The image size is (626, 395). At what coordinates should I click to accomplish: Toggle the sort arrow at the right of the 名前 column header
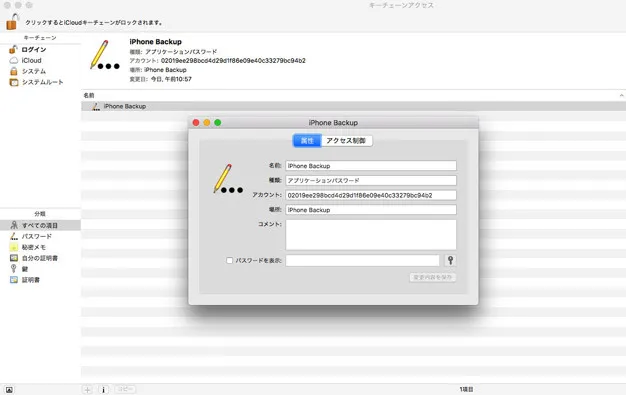pyautogui.click(x=621, y=95)
